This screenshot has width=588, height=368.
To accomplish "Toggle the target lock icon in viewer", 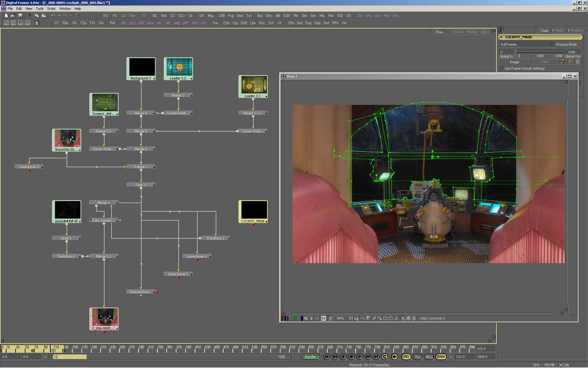I will click(x=330, y=318).
